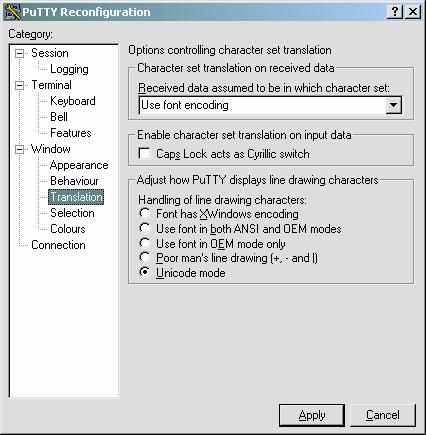Open the Connection category
This screenshot has height=435, width=426.
58,245
